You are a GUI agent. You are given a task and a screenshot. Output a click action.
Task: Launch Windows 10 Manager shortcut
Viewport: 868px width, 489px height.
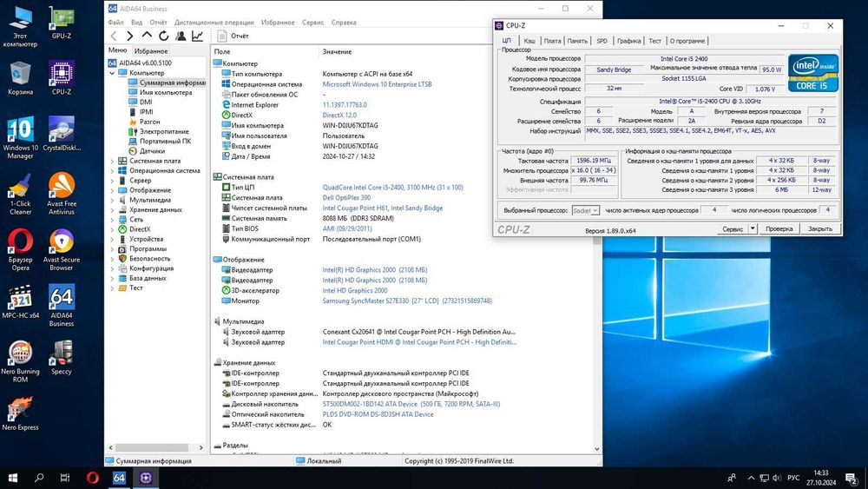click(x=21, y=138)
